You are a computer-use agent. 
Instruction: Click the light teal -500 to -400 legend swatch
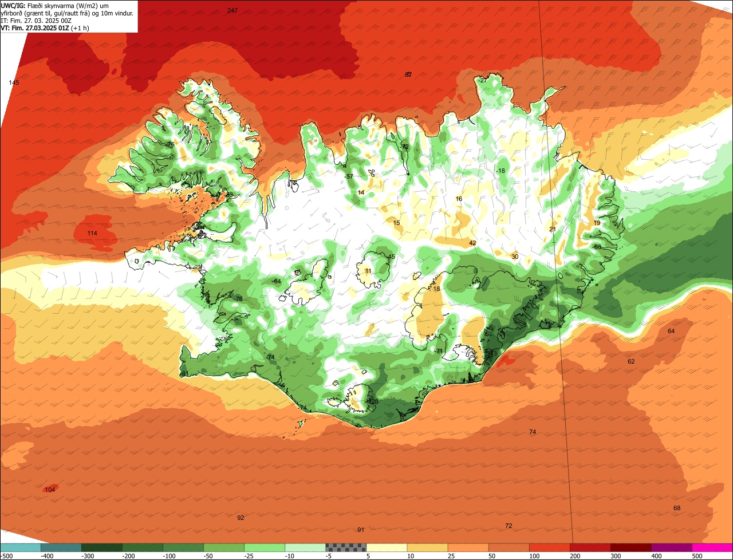(x=21, y=547)
